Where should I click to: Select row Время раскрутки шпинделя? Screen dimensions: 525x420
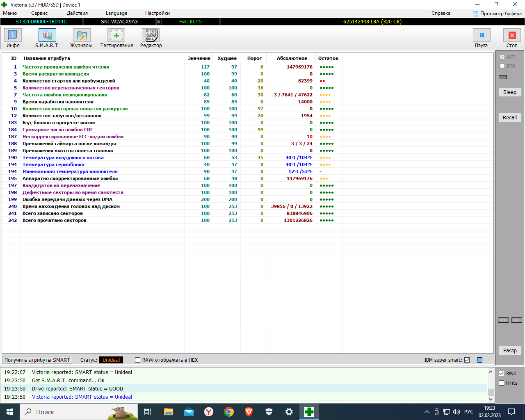pos(248,74)
